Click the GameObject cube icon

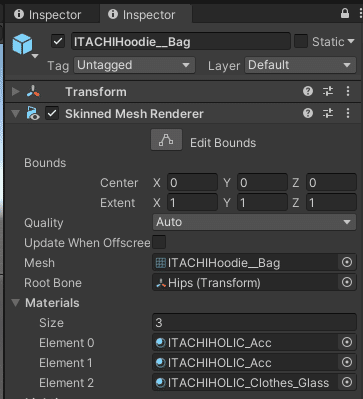(x=22, y=44)
